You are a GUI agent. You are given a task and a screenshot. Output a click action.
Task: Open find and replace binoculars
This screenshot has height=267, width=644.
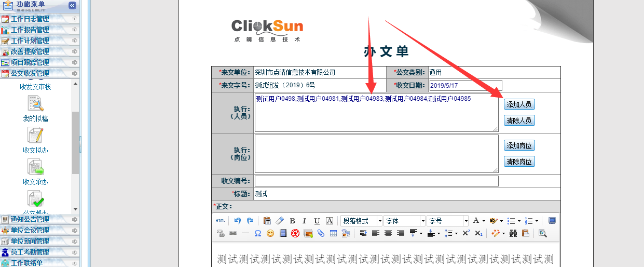[x=513, y=233]
